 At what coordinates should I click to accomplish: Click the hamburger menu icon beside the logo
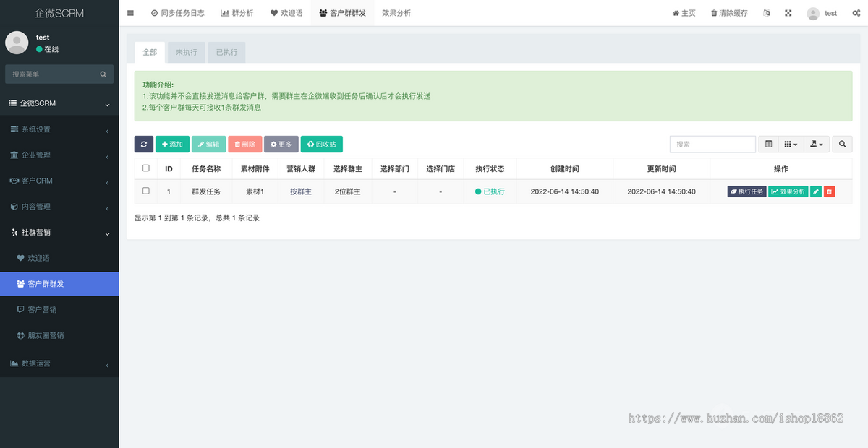pos(130,12)
